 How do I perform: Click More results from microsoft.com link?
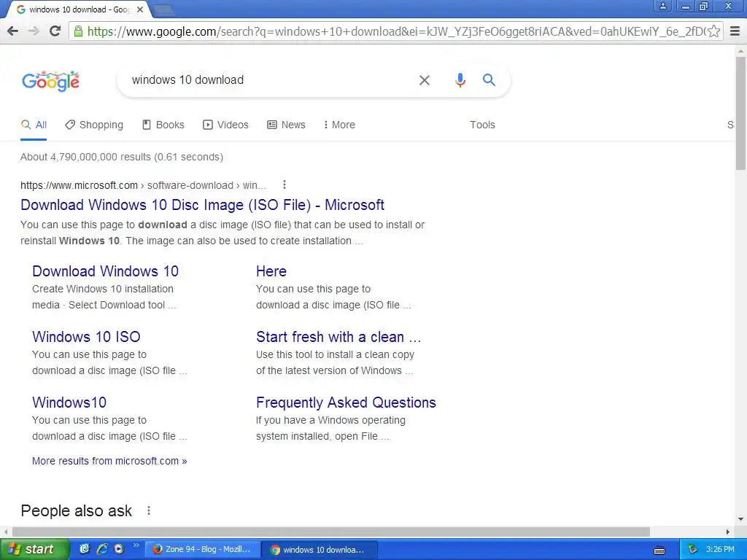tap(109, 461)
